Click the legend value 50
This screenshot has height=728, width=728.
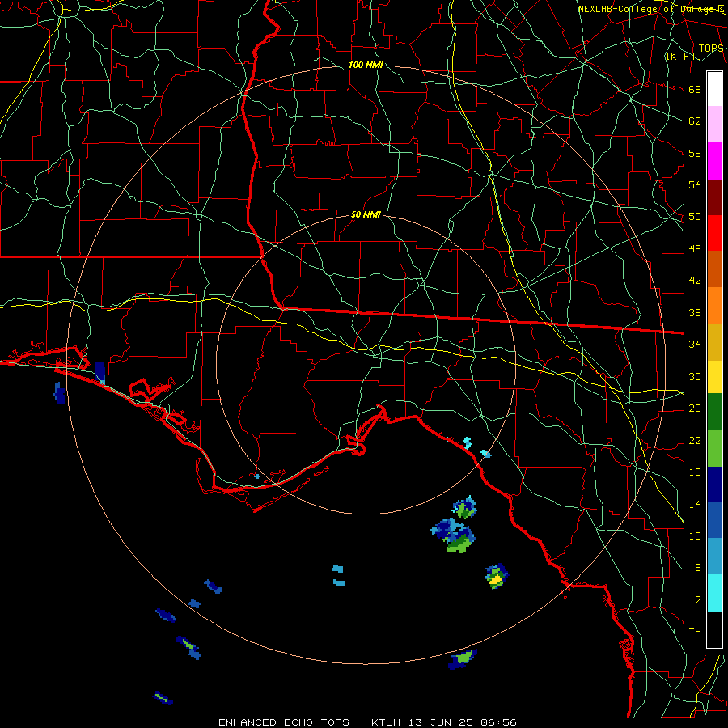(695, 216)
